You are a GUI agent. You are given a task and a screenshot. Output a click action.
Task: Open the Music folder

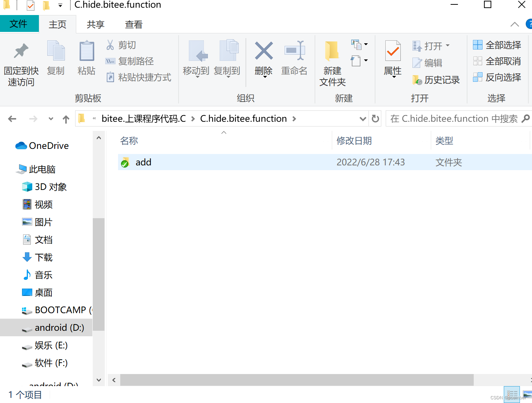pos(38,275)
